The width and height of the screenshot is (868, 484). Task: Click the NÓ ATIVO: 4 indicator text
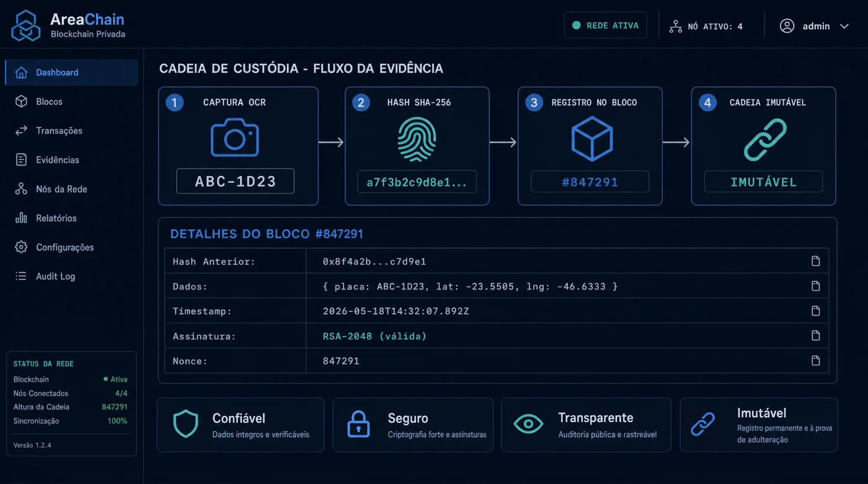[715, 27]
